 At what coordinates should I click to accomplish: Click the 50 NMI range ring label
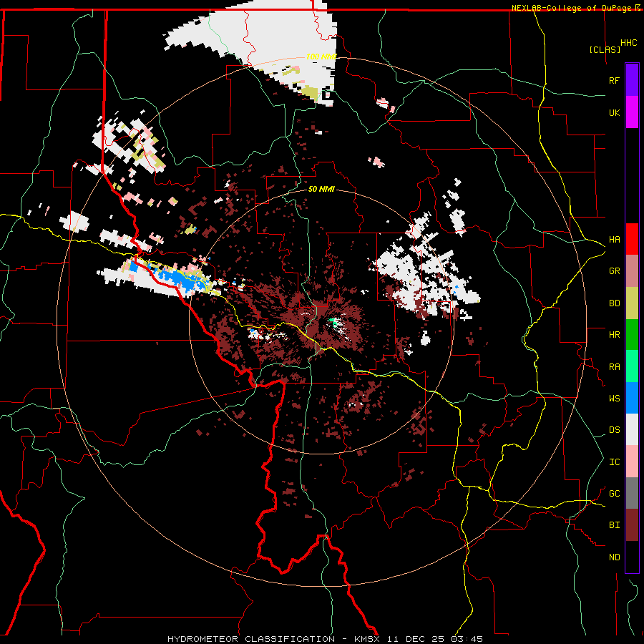[x=321, y=189]
